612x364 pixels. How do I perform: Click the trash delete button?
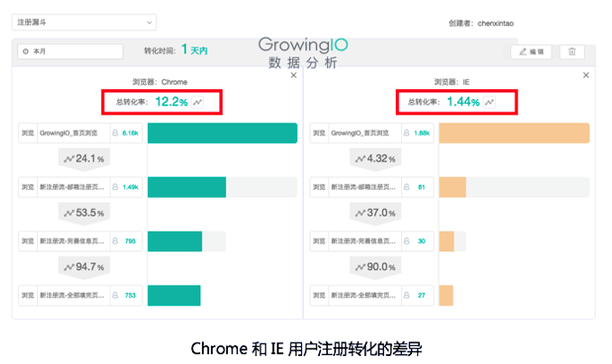click(571, 51)
